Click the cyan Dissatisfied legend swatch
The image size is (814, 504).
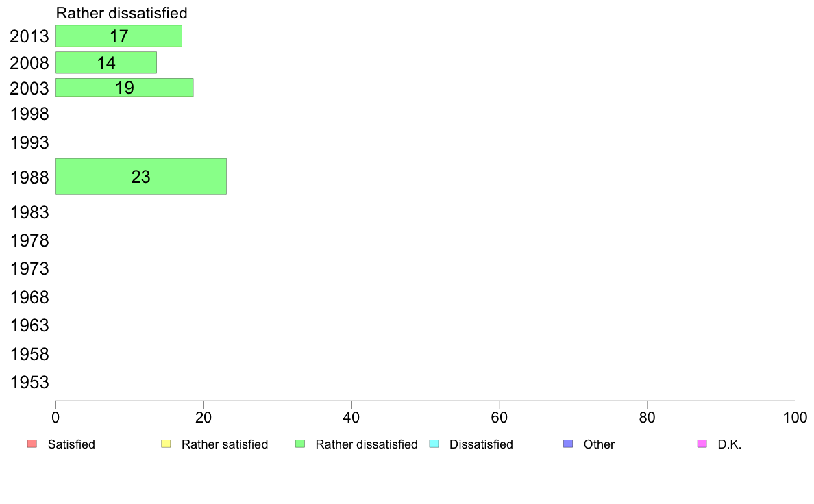pyautogui.click(x=434, y=444)
